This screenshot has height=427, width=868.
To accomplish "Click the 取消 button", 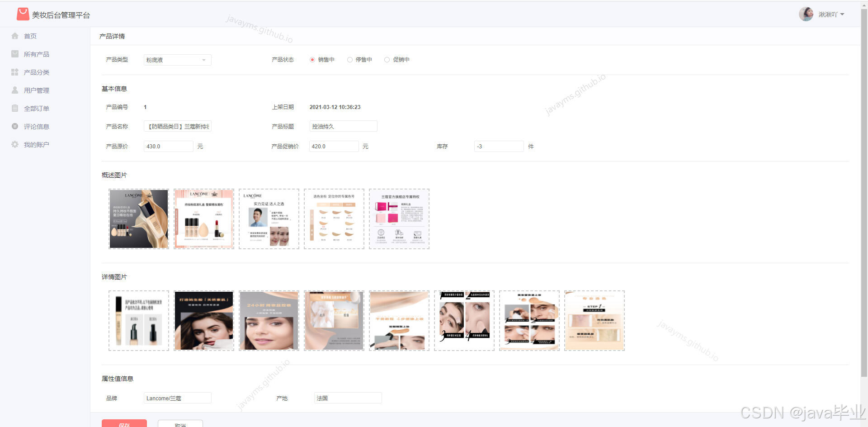I will pos(180,423).
